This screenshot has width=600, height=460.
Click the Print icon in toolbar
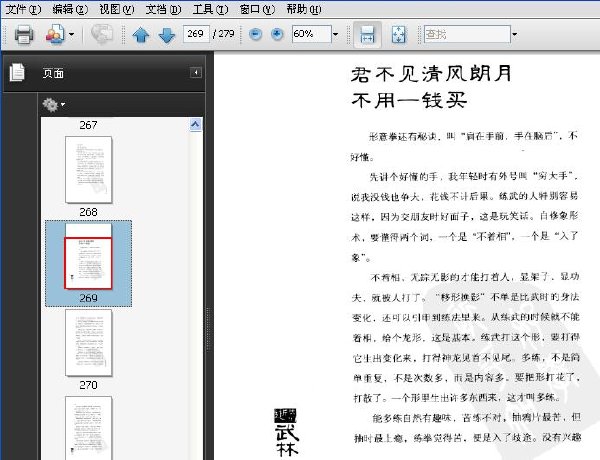pyautogui.click(x=24, y=34)
